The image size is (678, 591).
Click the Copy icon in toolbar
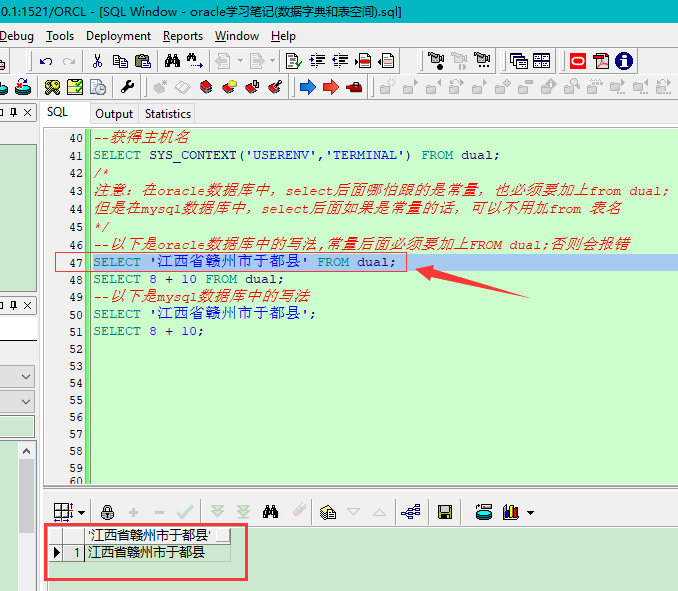[120, 61]
